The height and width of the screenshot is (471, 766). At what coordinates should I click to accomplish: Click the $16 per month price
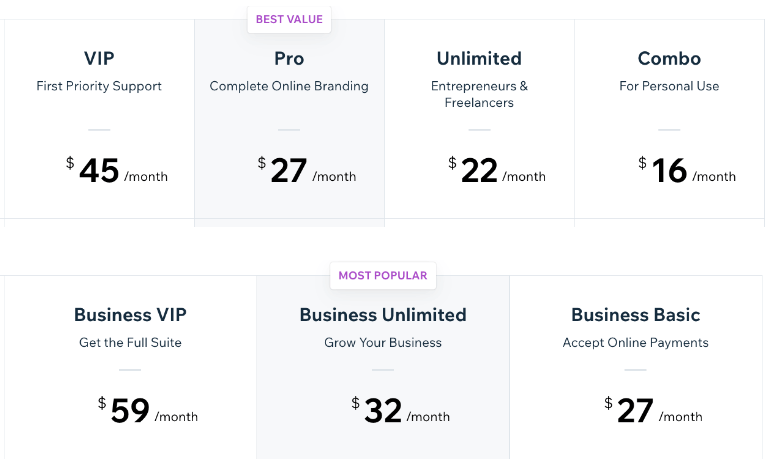tap(686, 171)
